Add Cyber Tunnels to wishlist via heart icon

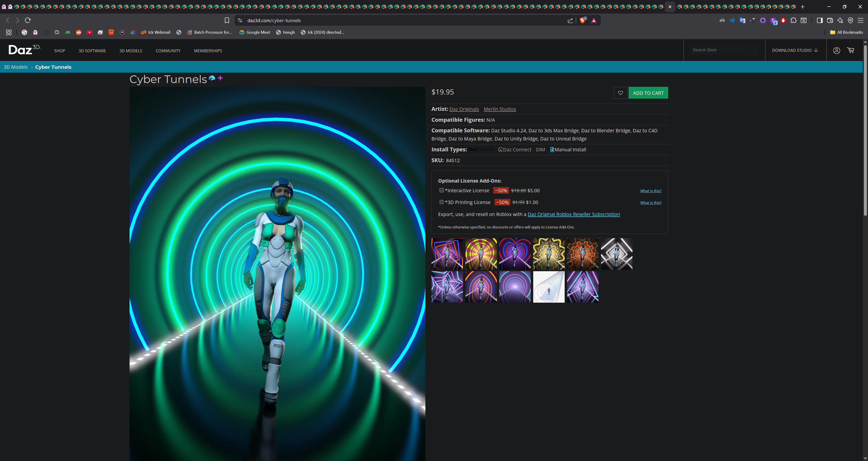(620, 93)
